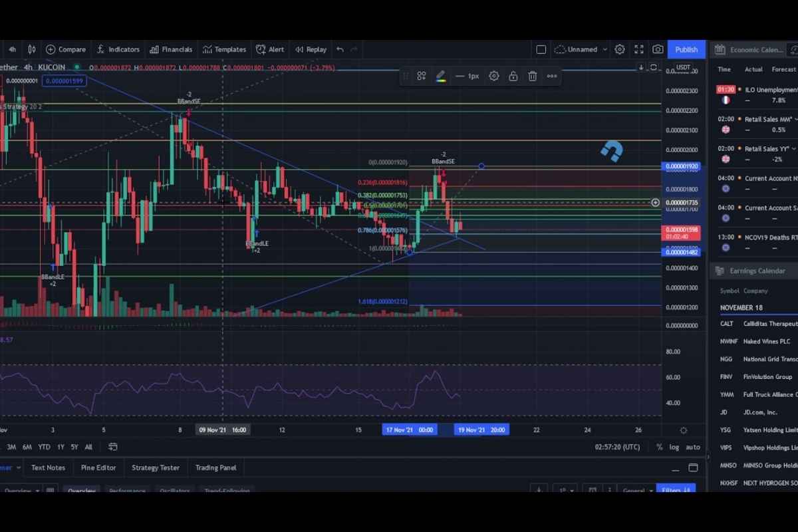Screen dimensions: 798x532
Task: Switch screener to Overview tab
Action: tap(81, 491)
